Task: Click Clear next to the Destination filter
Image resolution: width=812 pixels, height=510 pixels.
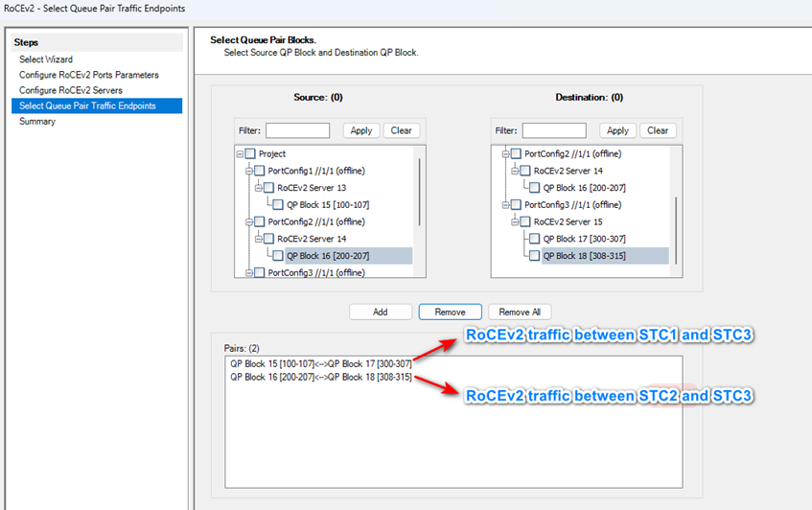Action: [658, 130]
